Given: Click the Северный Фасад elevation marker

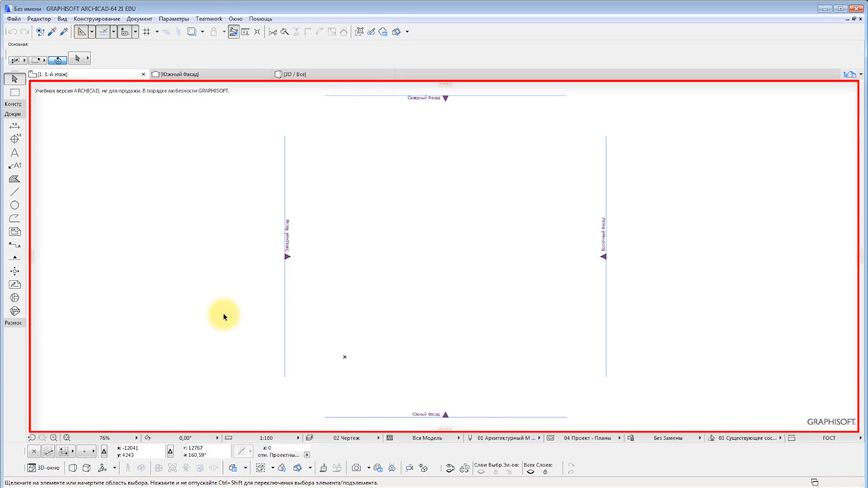Looking at the screenshot, I should [446, 98].
